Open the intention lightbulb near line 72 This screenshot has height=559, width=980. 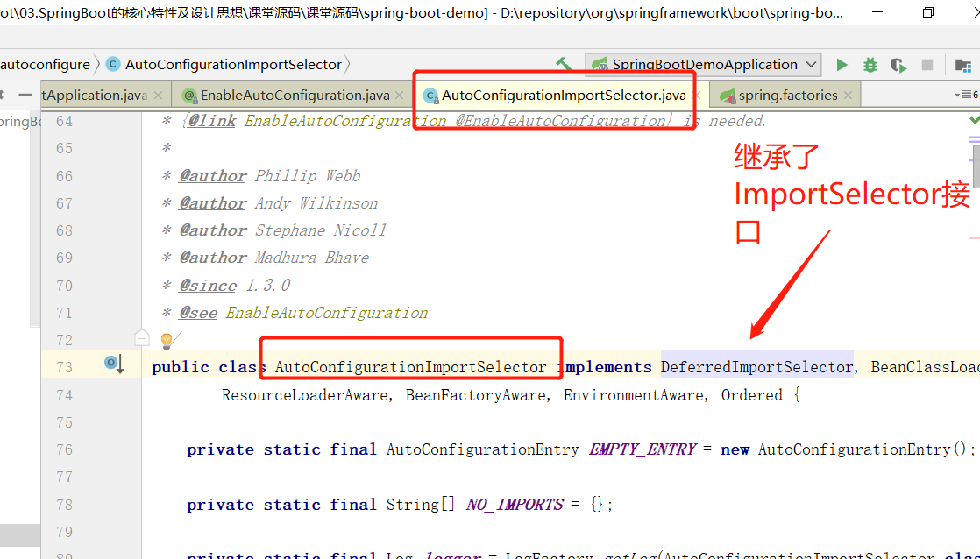166,339
